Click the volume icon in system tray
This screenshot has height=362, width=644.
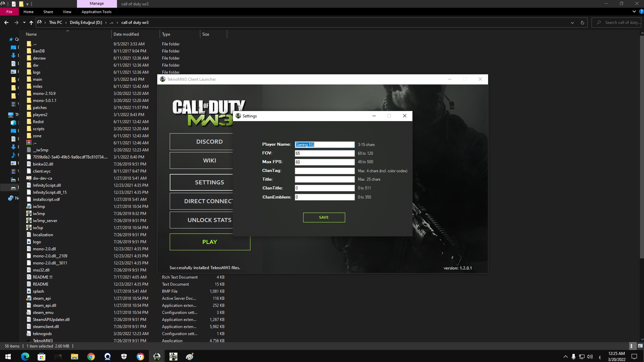(590, 357)
